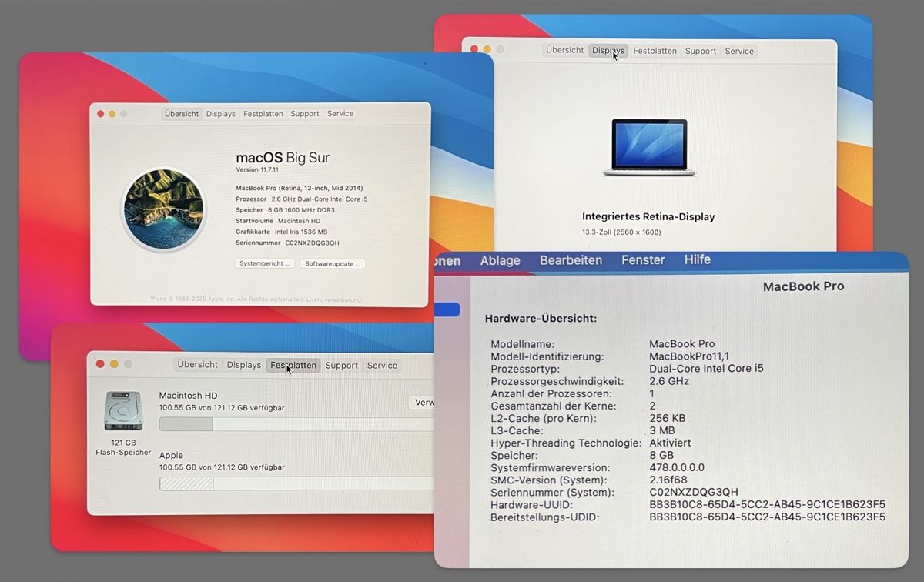
Task: Open the Bearbeiten menu
Action: click(571, 261)
